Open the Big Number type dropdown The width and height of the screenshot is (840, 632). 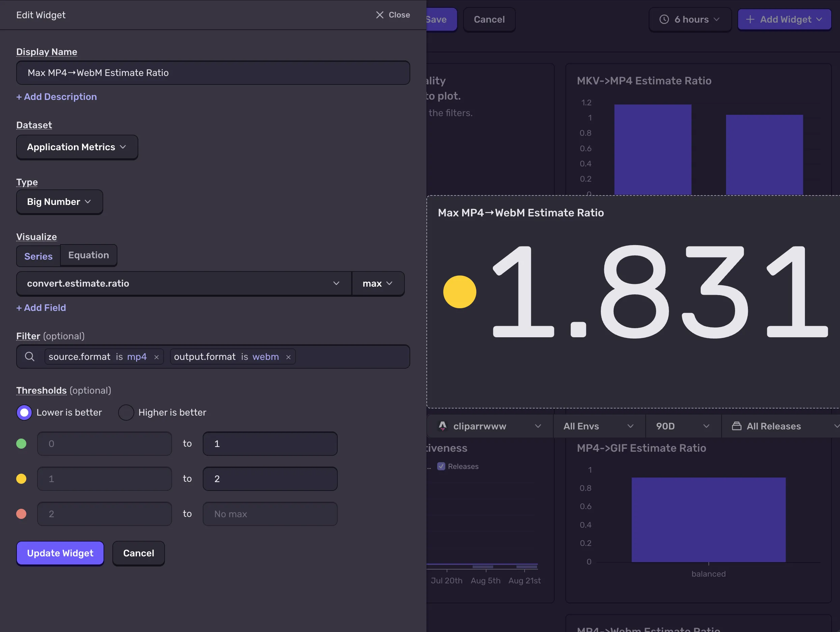[60, 202]
